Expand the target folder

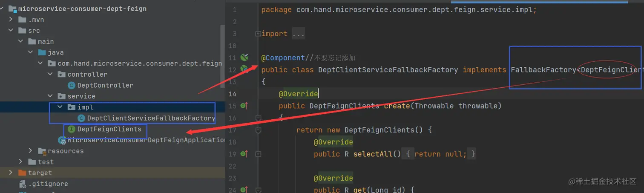[x=11, y=173]
